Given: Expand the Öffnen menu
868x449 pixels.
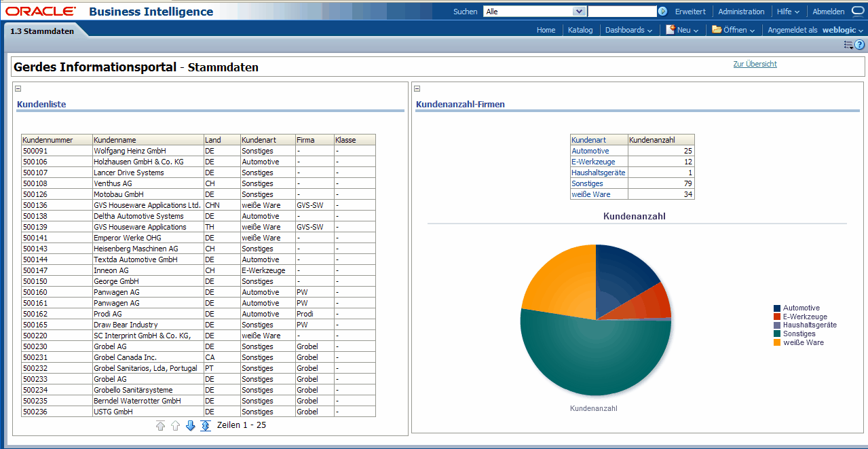Looking at the screenshot, I should 733,30.
